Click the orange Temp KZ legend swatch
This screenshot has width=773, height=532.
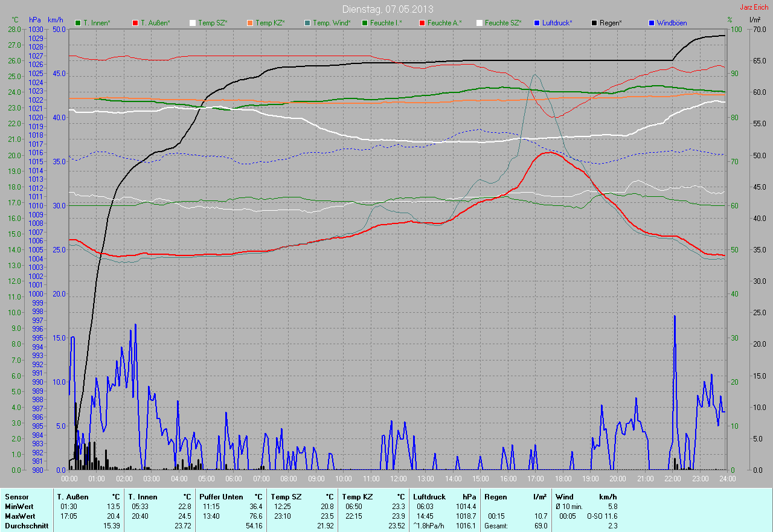[250, 23]
